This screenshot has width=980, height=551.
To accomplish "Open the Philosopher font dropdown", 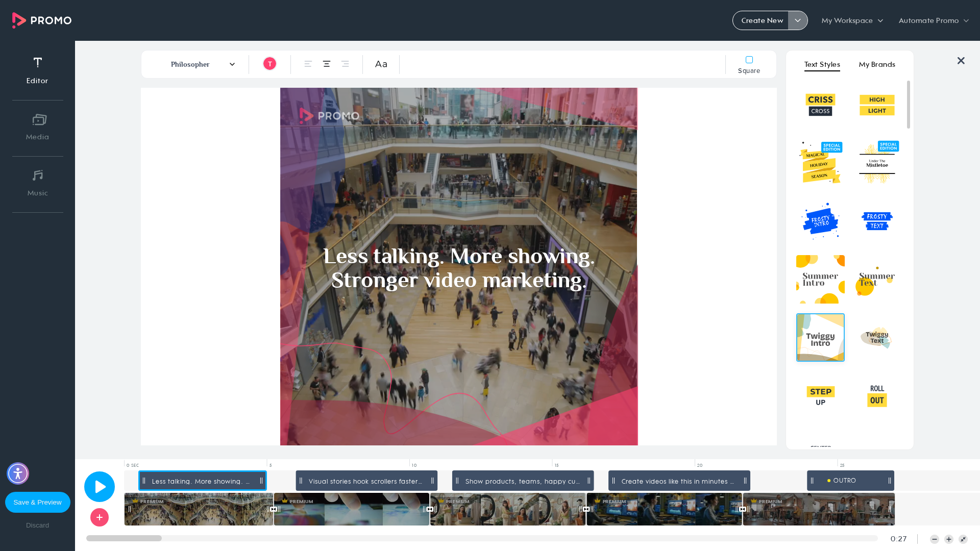I will click(x=203, y=64).
